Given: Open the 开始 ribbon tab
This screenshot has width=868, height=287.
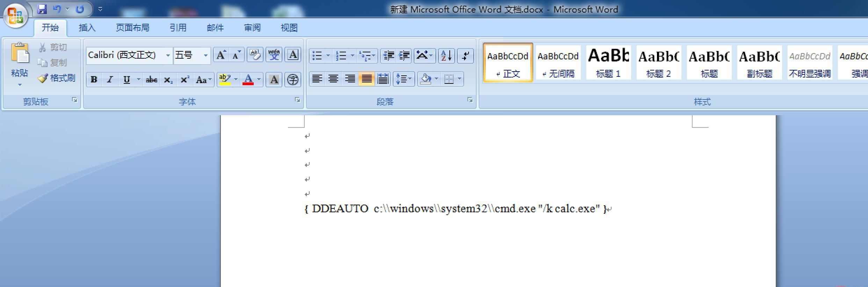Looking at the screenshot, I should pyautogui.click(x=50, y=28).
